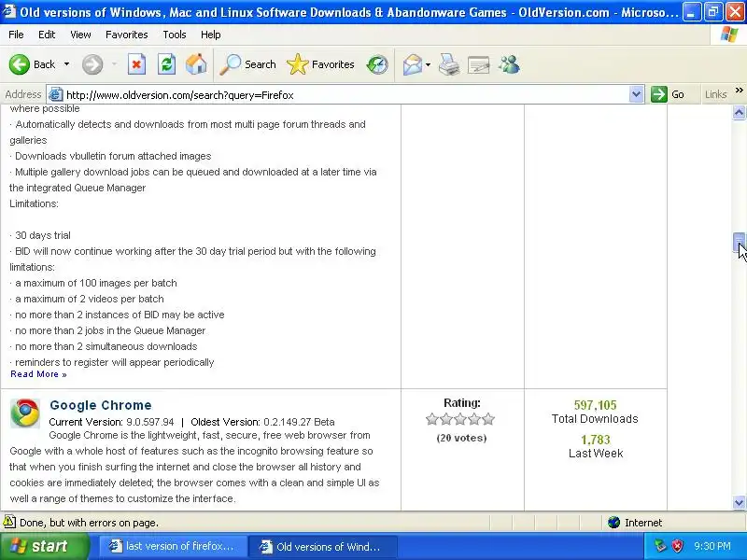Open the Windows Start button
This screenshot has height=560, width=747.
tap(45, 546)
